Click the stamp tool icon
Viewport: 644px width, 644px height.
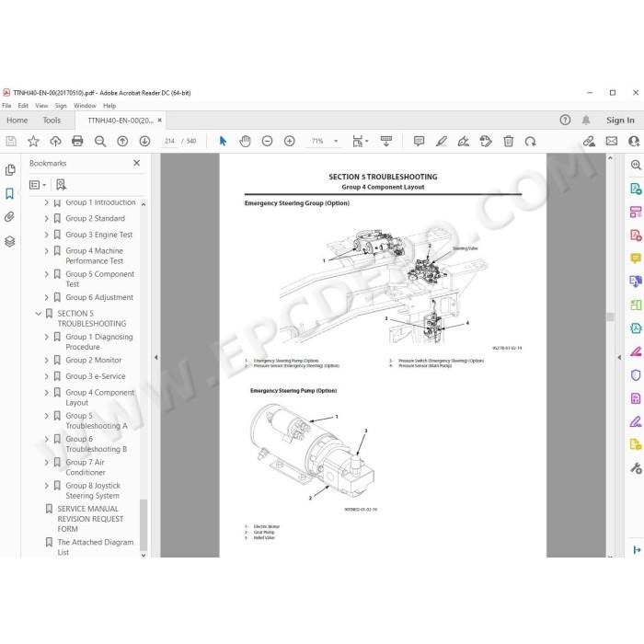tap(486, 142)
